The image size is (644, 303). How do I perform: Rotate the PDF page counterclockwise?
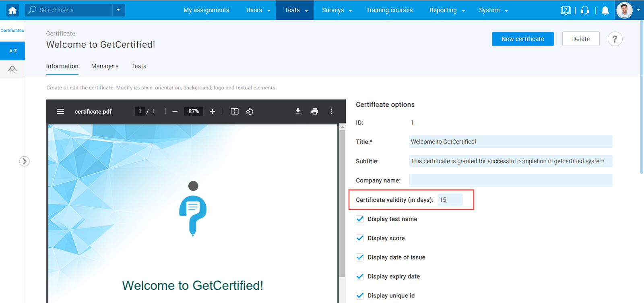pos(250,112)
